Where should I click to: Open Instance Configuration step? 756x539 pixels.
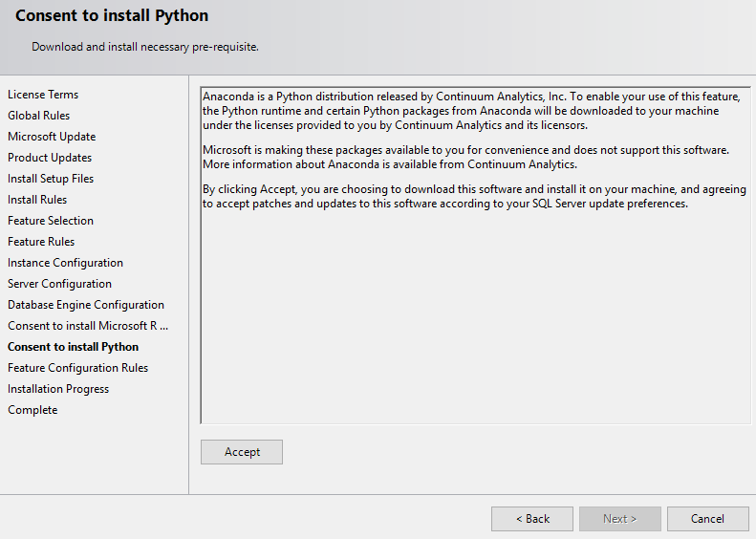click(x=66, y=263)
